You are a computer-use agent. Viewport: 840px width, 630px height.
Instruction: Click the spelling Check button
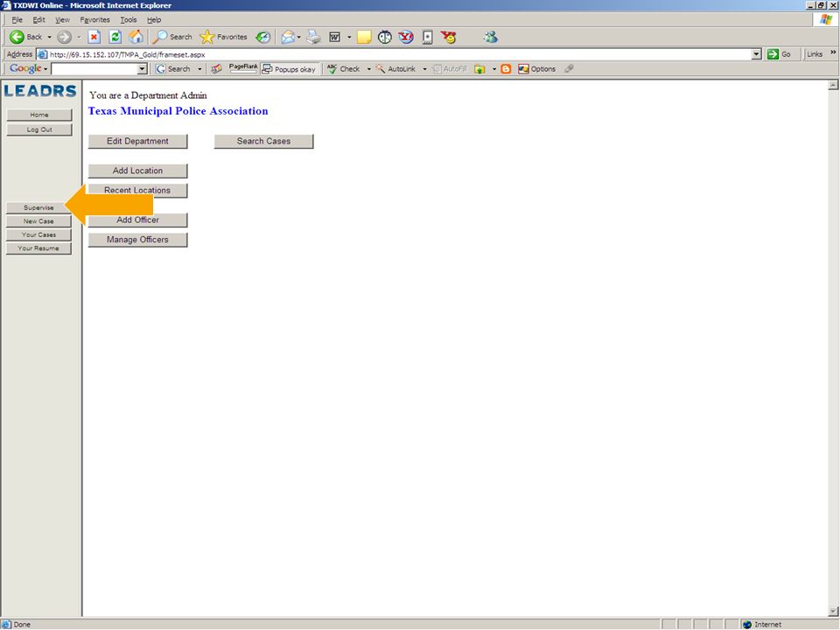[344, 68]
